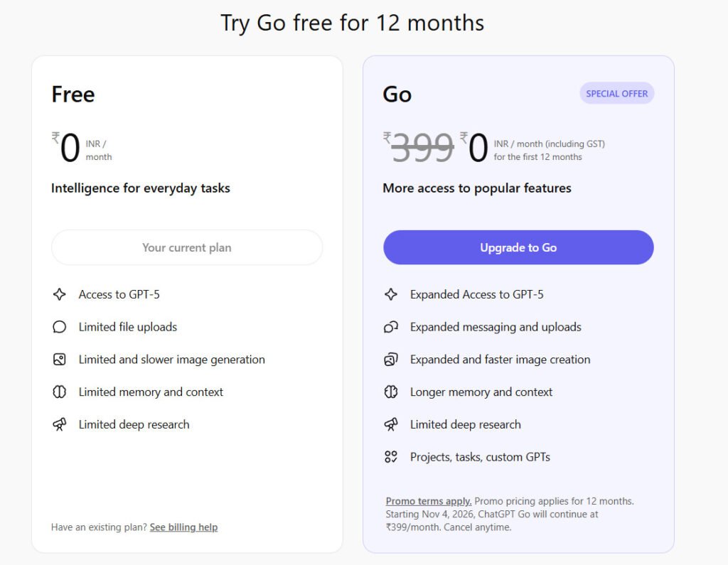Click brain icon beside Longer memory and context
This screenshot has width=728, height=565.
pyautogui.click(x=391, y=392)
